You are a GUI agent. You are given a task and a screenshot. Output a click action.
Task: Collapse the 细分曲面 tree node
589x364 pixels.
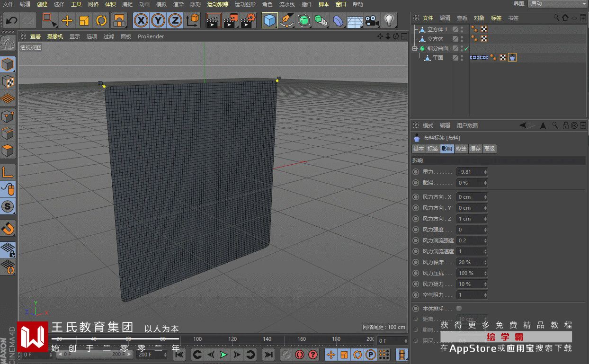click(414, 48)
